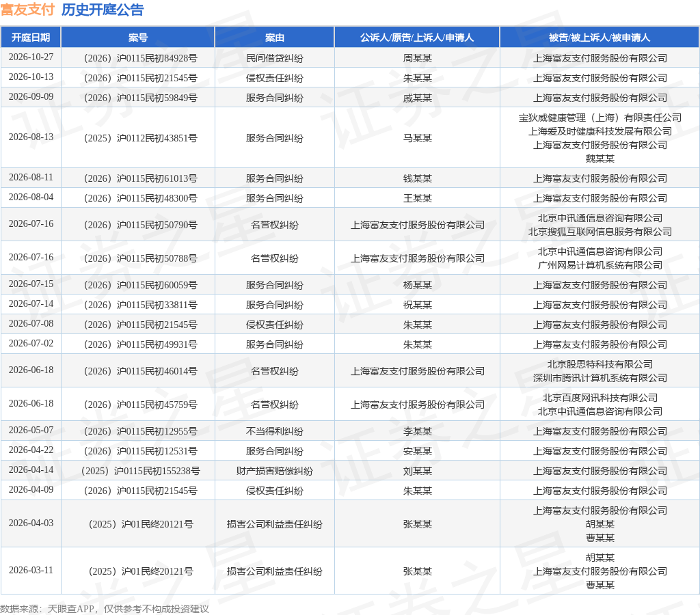Screen dimensions: 700x615
Task: Select the 不当得利纠纷 cause cell
Action: (275, 431)
